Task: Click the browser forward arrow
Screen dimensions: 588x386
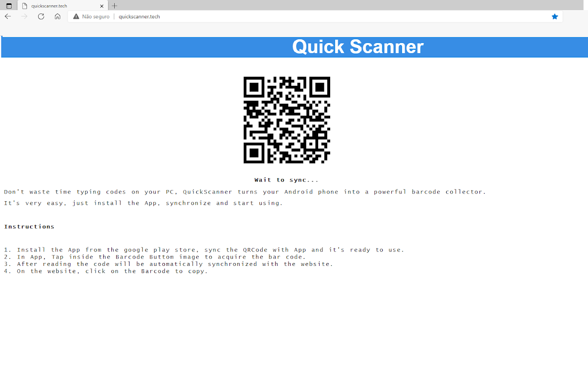Action: coord(25,16)
